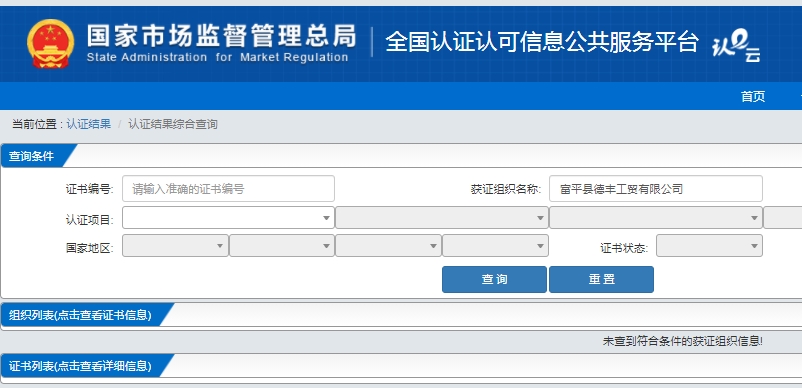The width and height of the screenshot is (802, 388).
Task: Click the 查询 search button
Action: 494,280
